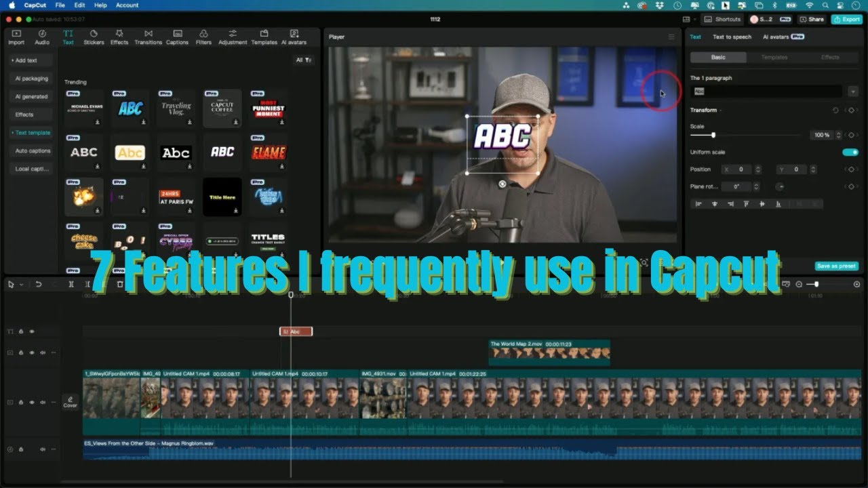Click the Export button
The width and height of the screenshot is (868, 488).
pyautogui.click(x=846, y=19)
